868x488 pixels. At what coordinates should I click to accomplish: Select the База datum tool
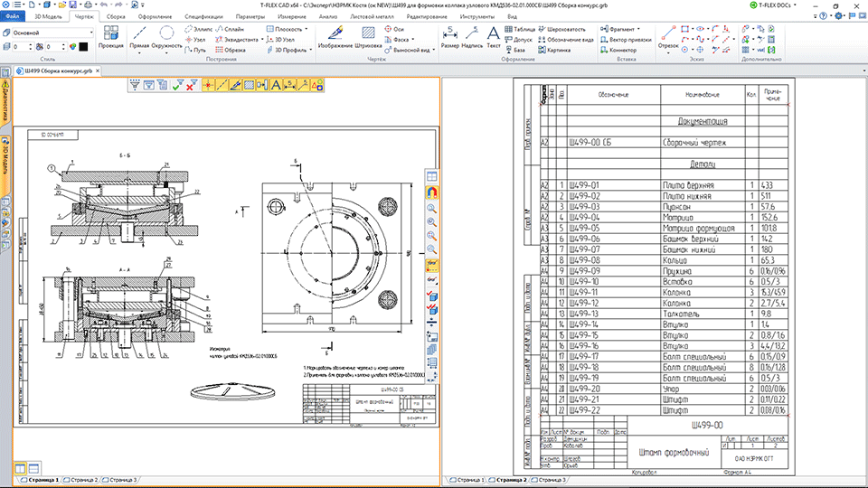(514, 50)
